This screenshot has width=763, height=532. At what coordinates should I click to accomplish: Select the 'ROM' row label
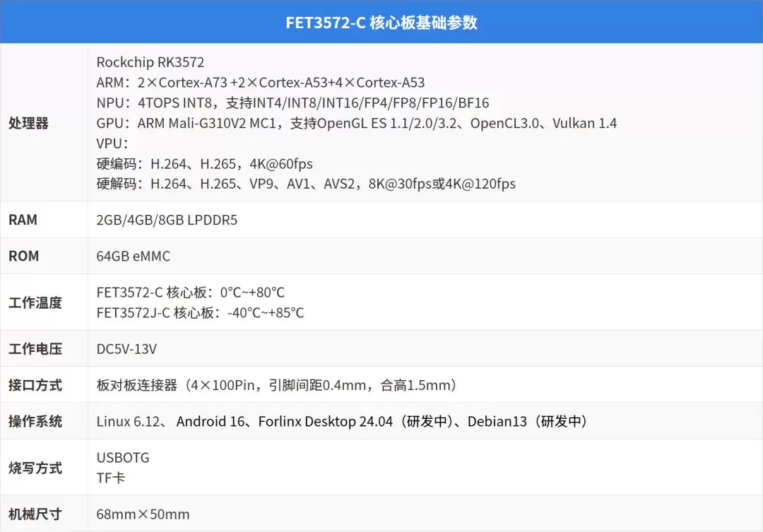(x=23, y=256)
